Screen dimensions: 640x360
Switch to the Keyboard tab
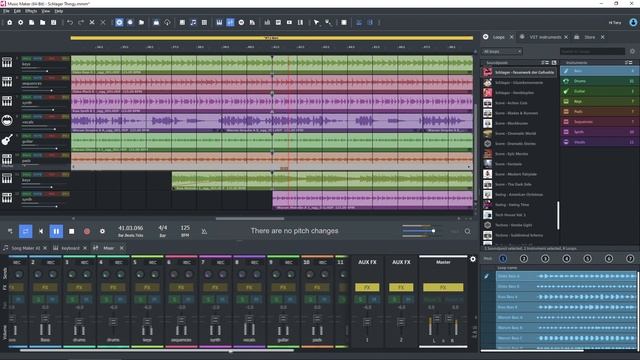tap(70, 248)
